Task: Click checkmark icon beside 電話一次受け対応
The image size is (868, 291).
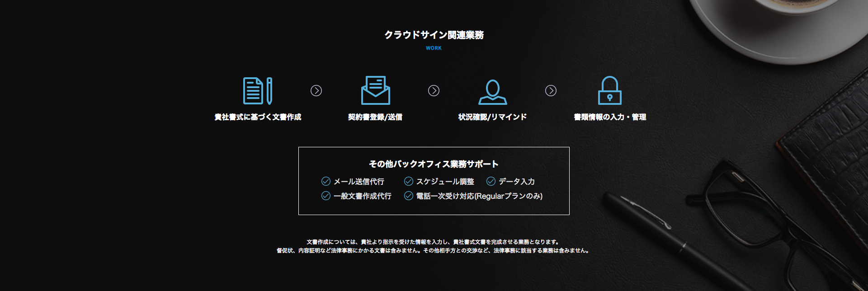Action: [409, 196]
